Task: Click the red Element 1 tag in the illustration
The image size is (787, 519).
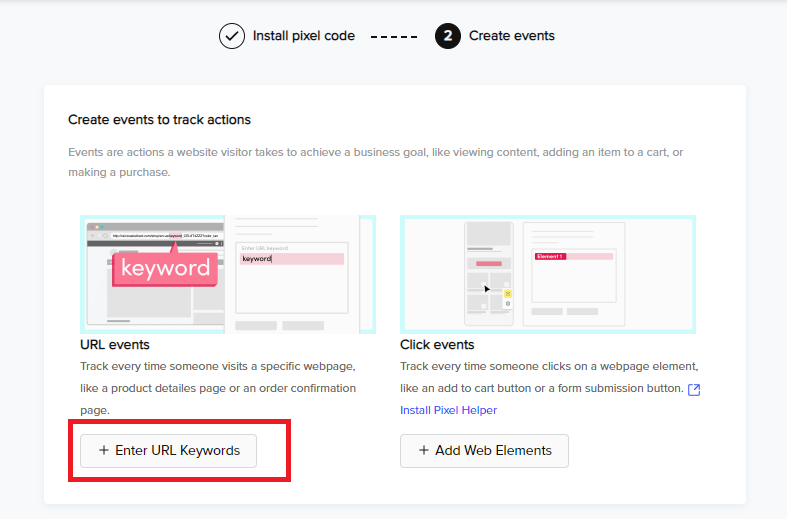Action: [x=551, y=256]
